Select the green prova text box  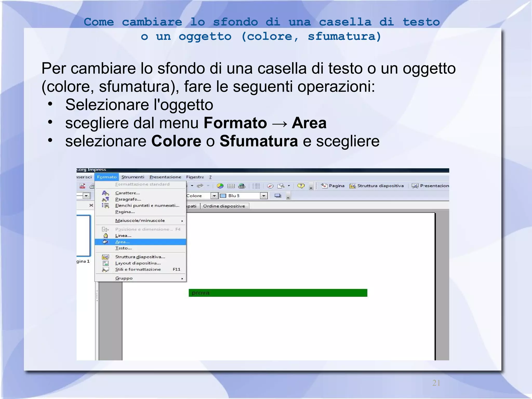pos(278,293)
